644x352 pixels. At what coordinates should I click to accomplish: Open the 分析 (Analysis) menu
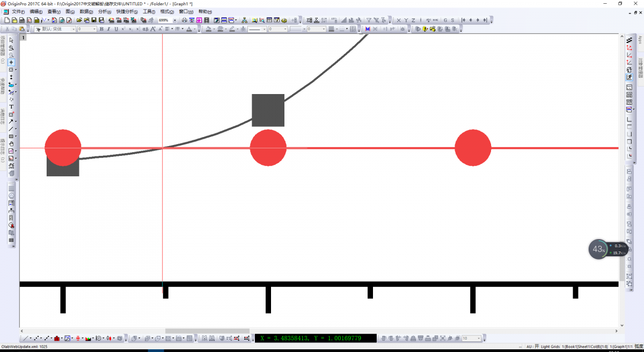tap(105, 11)
